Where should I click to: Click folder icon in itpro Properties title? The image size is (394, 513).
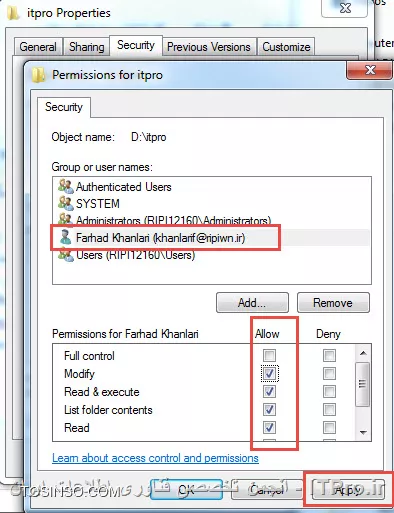click(x=13, y=13)
